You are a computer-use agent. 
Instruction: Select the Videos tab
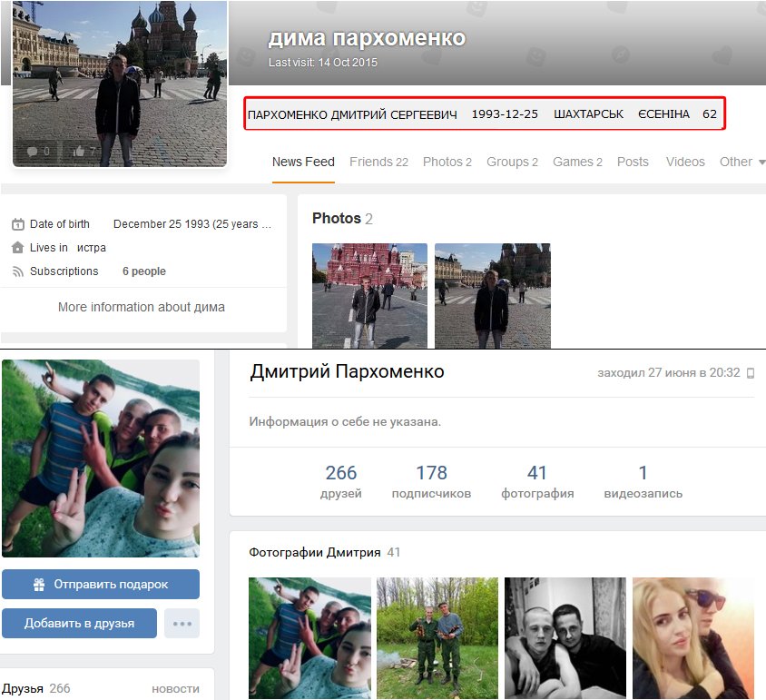pos(684,162)
